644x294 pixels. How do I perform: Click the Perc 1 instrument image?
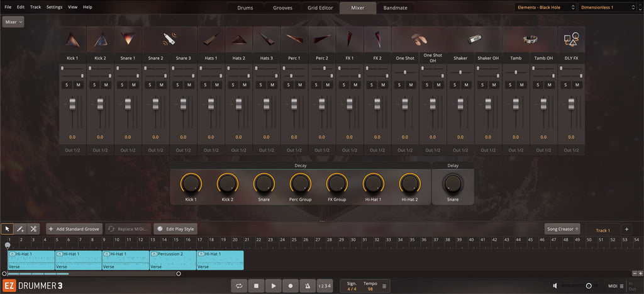coord(294,39)
